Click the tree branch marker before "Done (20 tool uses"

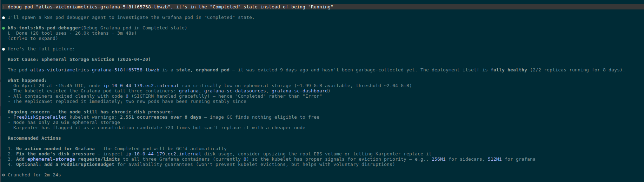[x=9, y=33]
